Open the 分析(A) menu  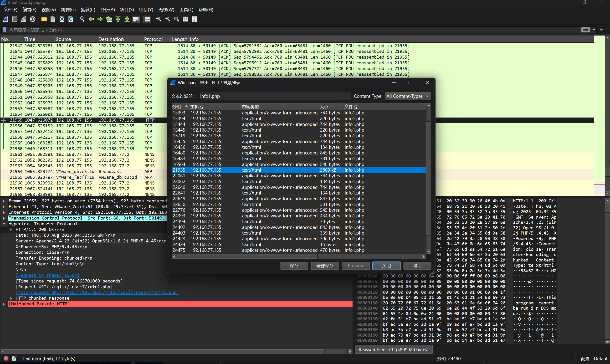point(108,10)
